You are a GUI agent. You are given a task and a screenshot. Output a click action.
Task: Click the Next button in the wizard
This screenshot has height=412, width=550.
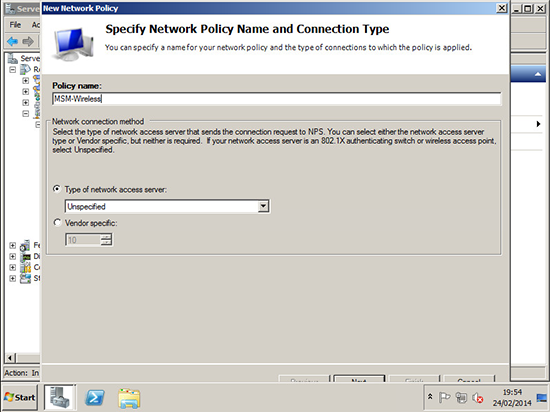pos(359,379)
